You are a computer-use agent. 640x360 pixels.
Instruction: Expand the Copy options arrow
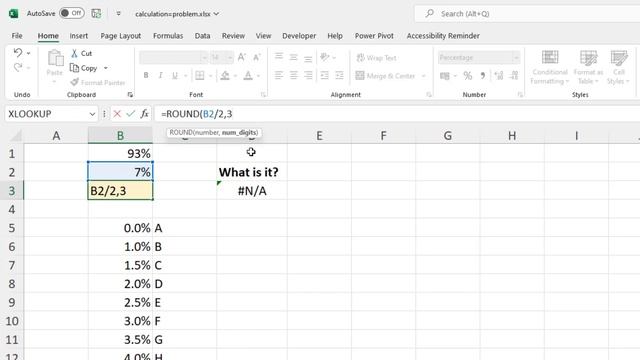[106, 68]
